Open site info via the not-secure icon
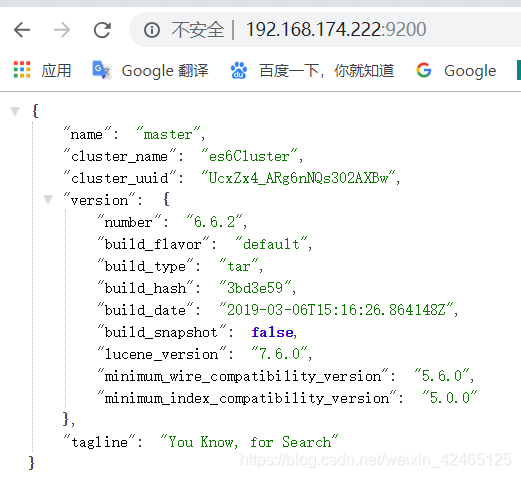Image resolution: width=521 pixels, height=478 pixels. tap(152, 30)
